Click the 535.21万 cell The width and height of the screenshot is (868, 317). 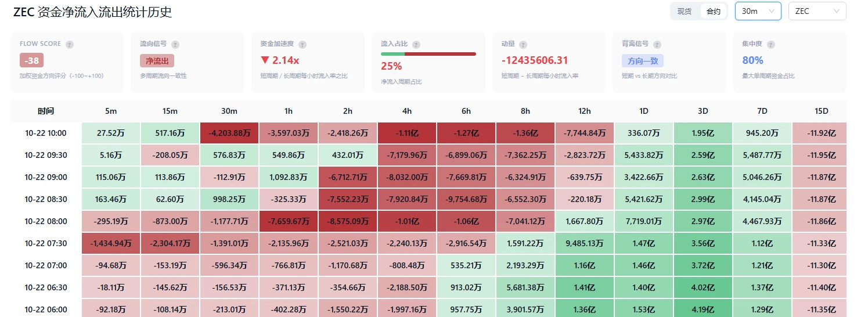(x=466, y=265)
